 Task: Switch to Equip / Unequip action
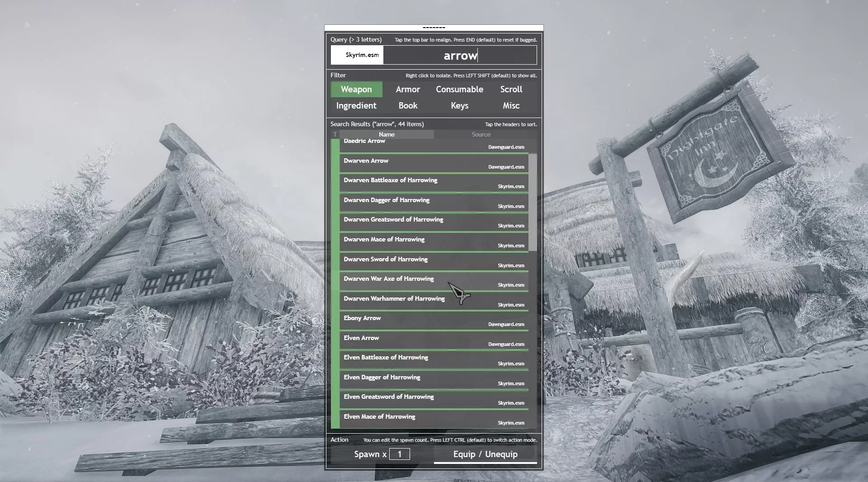[x=485, y=454]
